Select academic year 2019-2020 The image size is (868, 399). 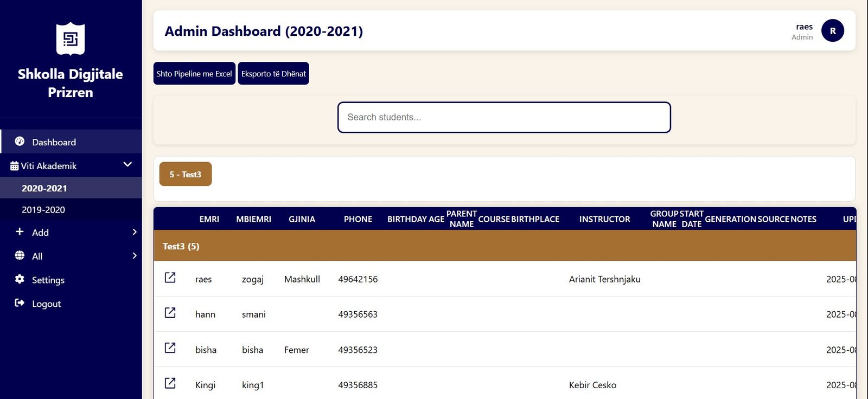pos(71,210)
